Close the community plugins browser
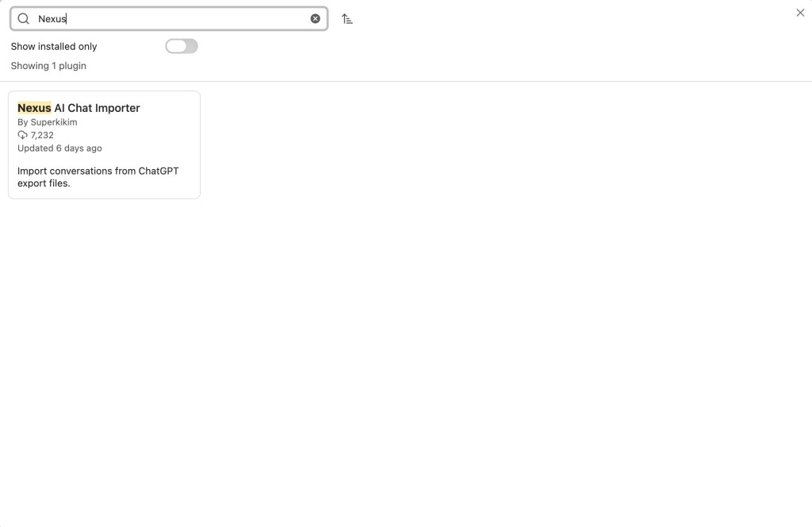Screen dimensions: 812x527 coord(800,13)
